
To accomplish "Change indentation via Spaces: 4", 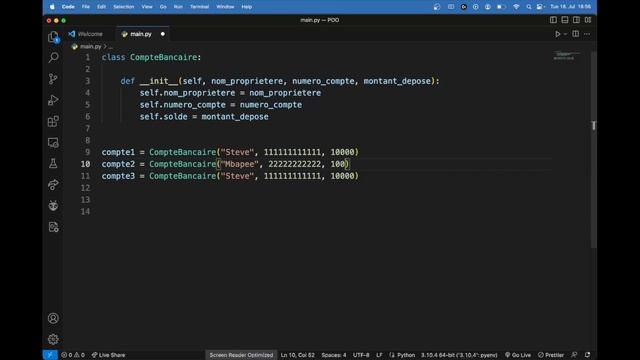I will [333, 355].
